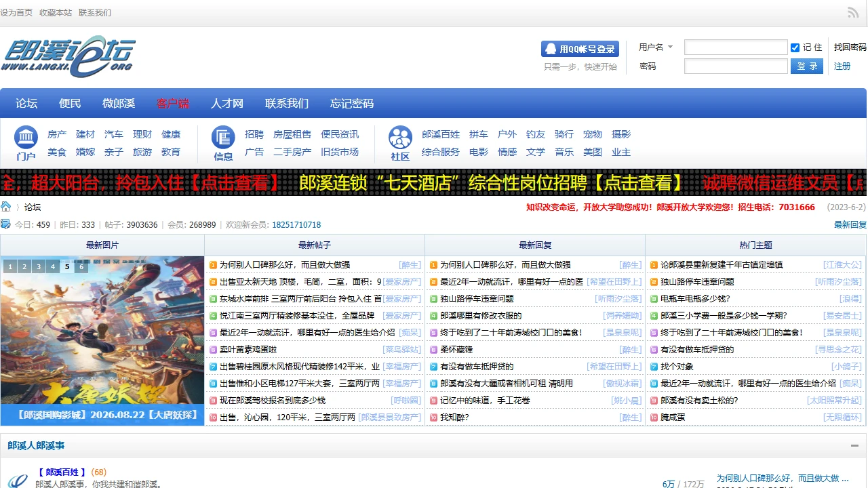Open author 江淮大公 profile link
Image resolution: width=868 pixels, height=488 pixels.
tap(843, 265)
